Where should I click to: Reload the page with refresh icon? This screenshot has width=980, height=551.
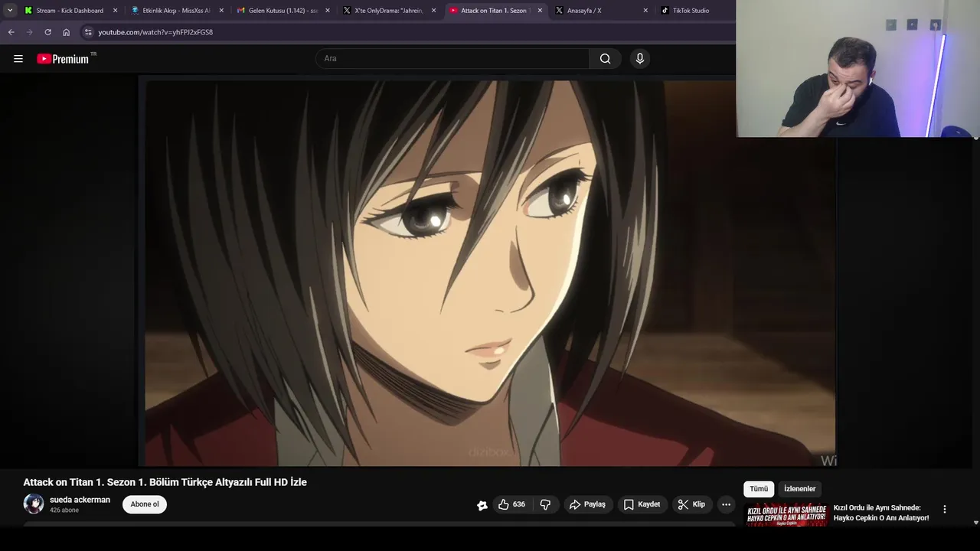click(47, 32)
